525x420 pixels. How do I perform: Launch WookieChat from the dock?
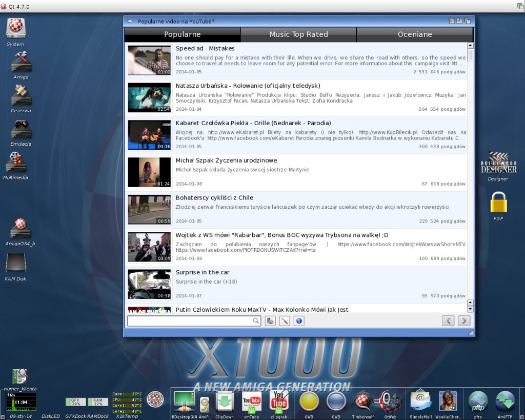click(x=448, y=401)
